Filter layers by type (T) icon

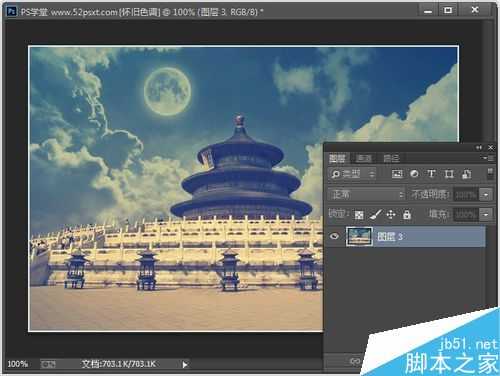(431, 174)
